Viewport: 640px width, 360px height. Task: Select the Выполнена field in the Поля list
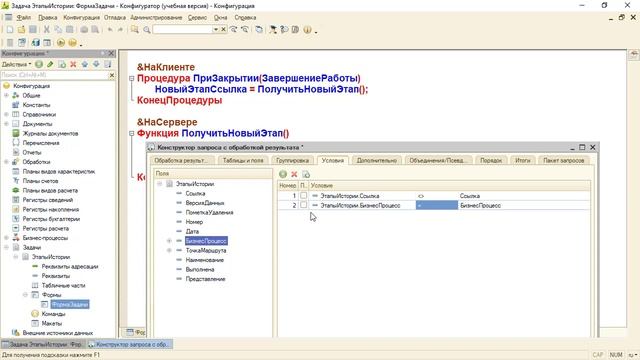(200, 269)
